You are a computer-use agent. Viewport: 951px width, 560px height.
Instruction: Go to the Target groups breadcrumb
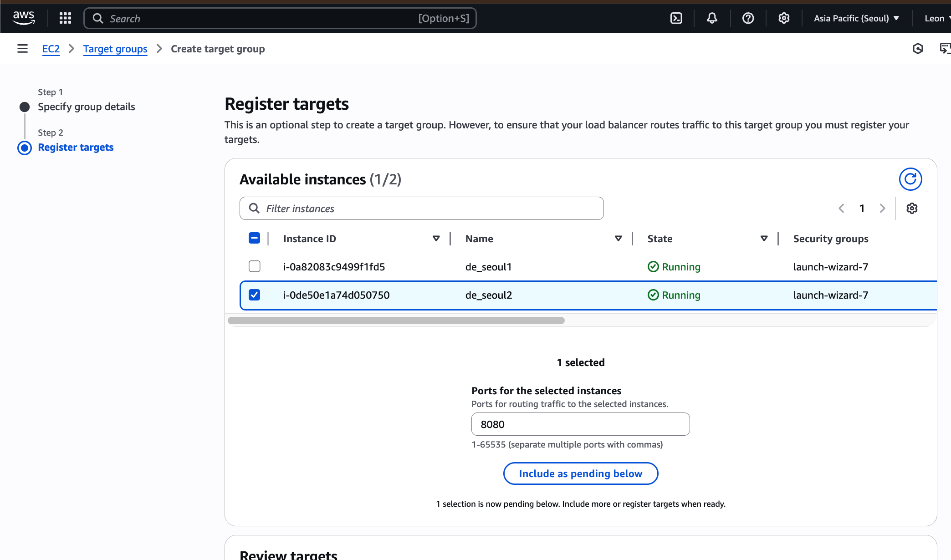115,49
